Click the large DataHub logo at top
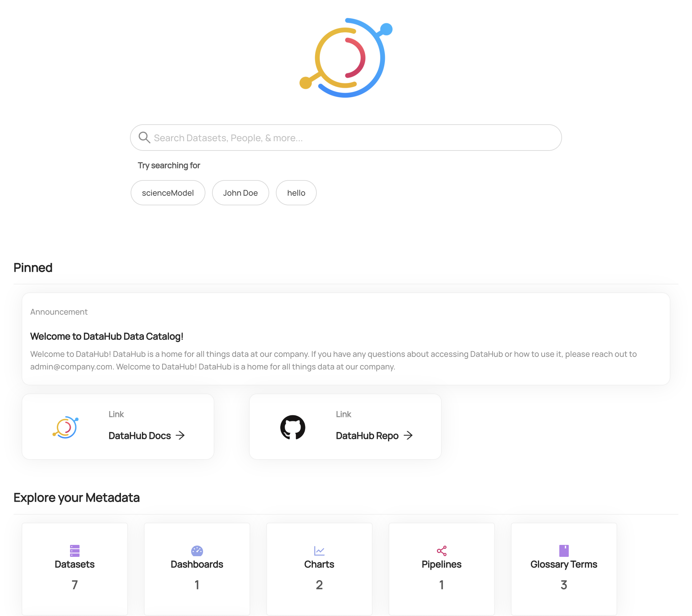692x616 pixels. 346,58
